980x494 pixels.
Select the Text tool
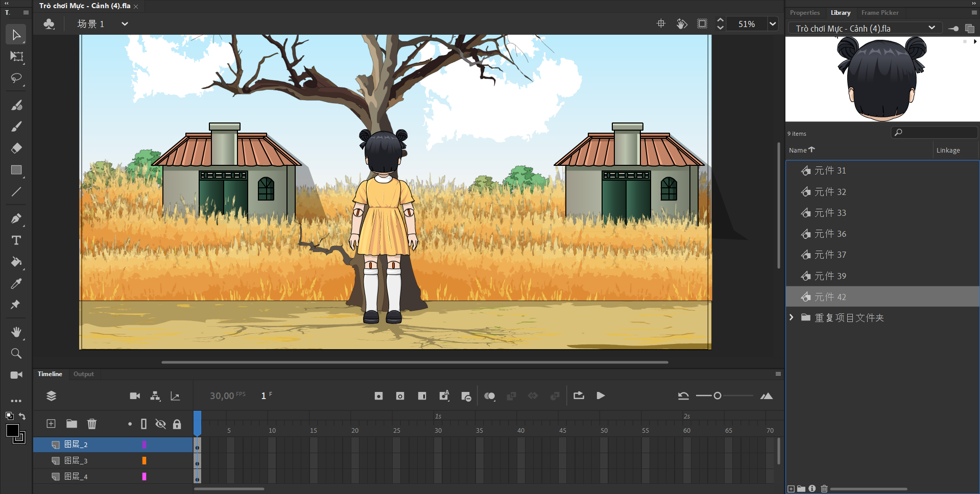pyautogui.click(x=16, y=240)
